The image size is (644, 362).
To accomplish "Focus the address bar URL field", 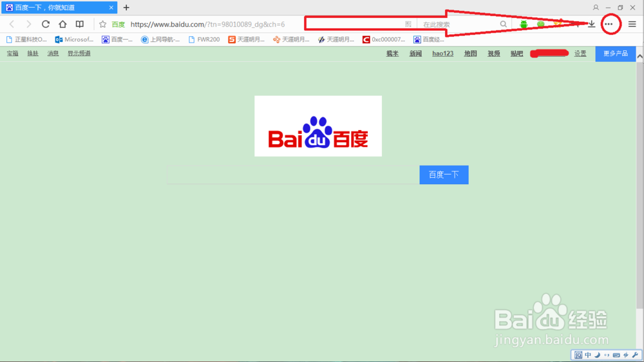I will tap(207, 24).
